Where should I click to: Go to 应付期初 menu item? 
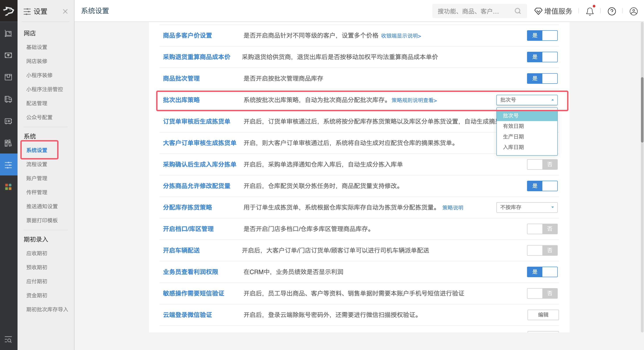click(x=37, y=281)
